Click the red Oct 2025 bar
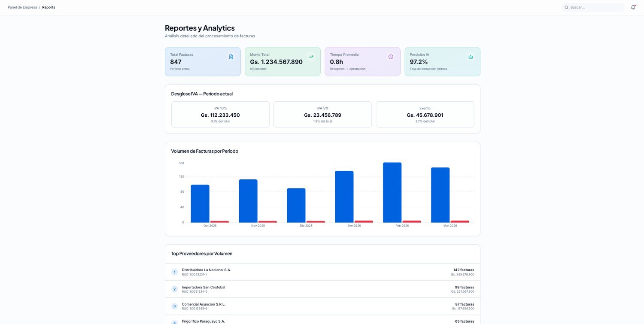 tap(220, 221)
